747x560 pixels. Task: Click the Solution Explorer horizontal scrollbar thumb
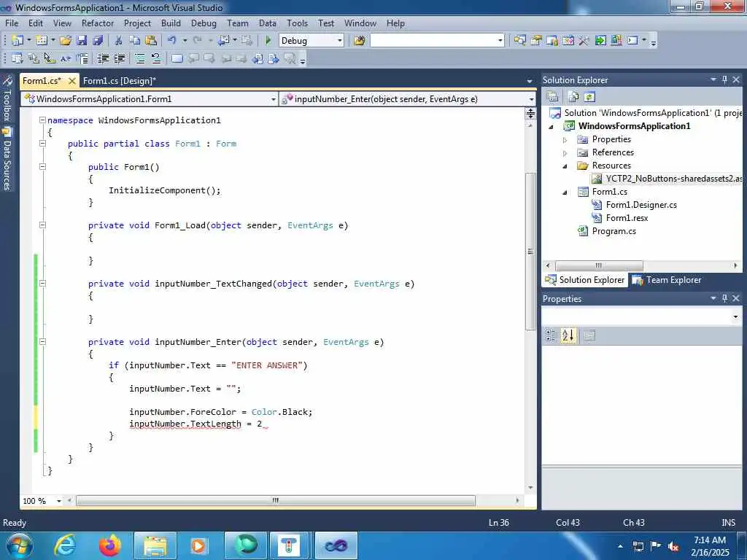point(599,265)
